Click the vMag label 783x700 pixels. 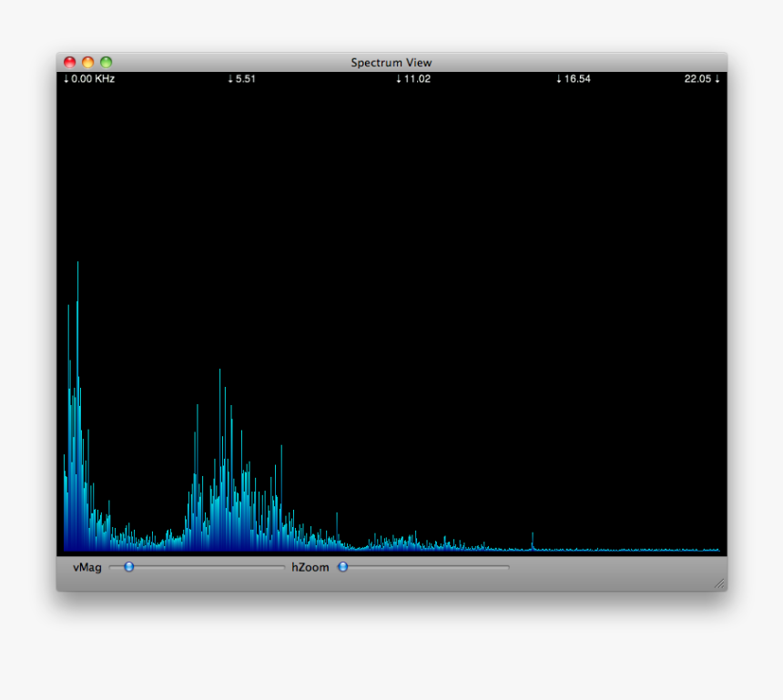click(86, 566)
